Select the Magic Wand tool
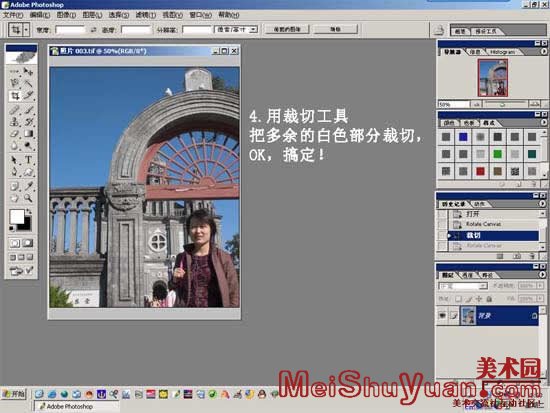Viewport: 550px width, 413px height. point(28,83)
